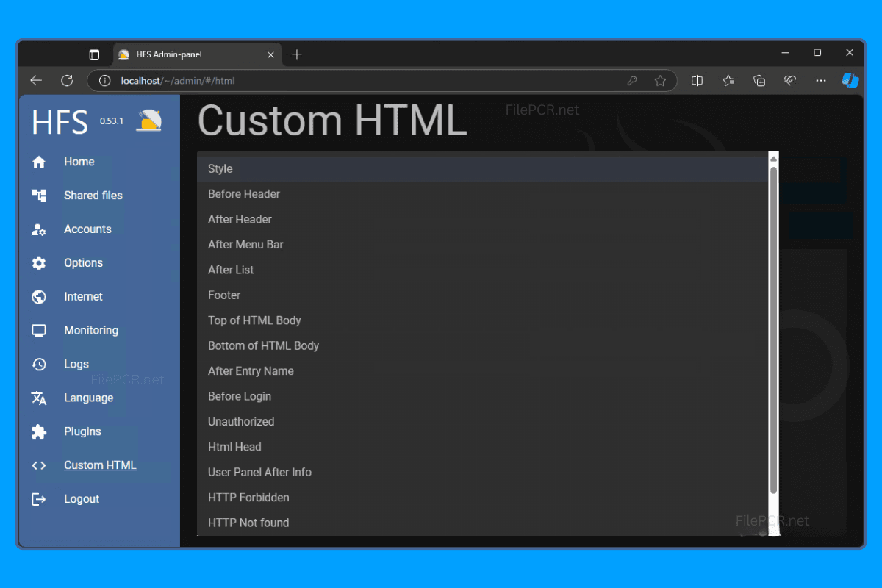Open the Logs section
The height and width of the screenshot is (588, 882).
(x=76, y=365)
